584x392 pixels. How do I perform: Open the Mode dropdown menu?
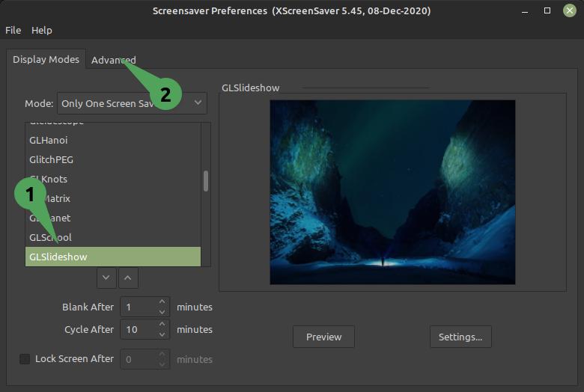[x=132, y=103]
